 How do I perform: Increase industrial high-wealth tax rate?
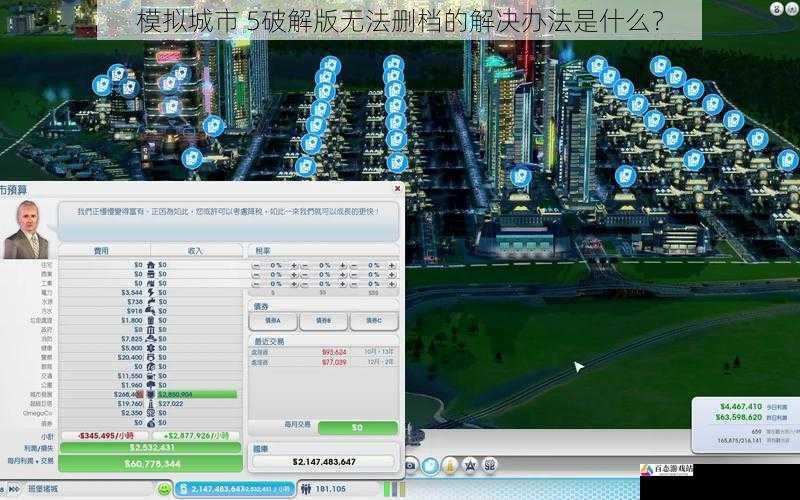tap(392, 284)
